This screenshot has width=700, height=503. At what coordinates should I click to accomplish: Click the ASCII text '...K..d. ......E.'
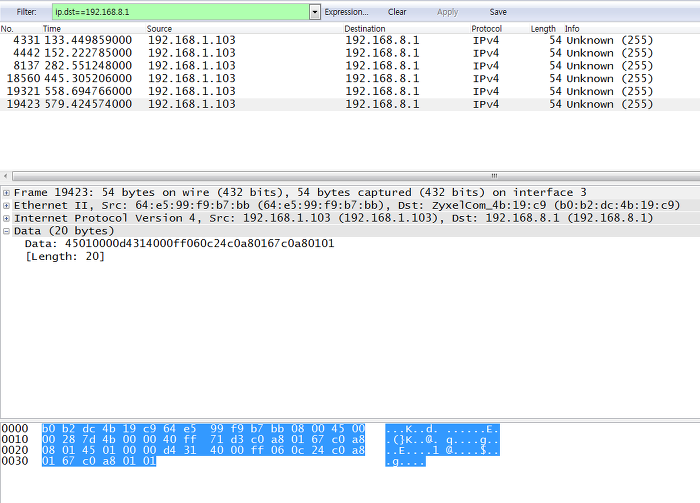pos(442,429)
